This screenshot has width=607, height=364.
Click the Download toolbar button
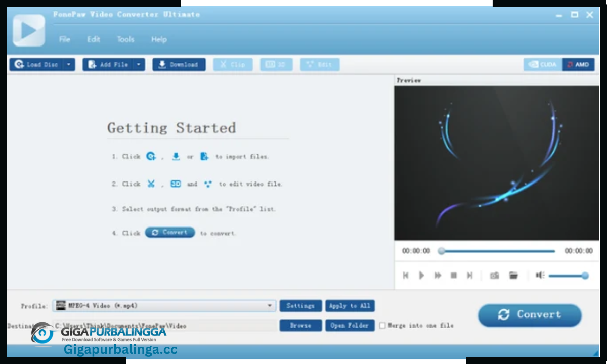[179, 64]
